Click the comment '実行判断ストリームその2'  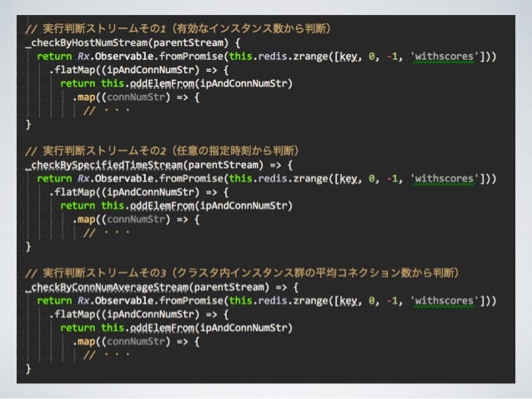pos(104,151)
